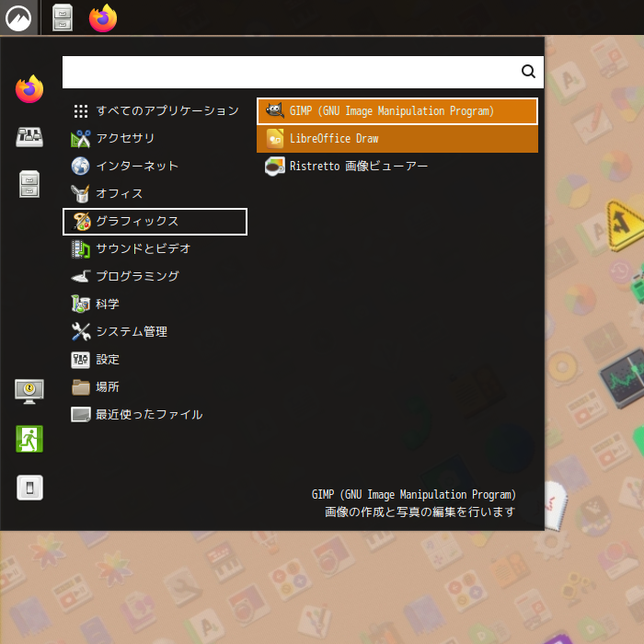Open 最近使ったファイル category

[x=155, y=415]
